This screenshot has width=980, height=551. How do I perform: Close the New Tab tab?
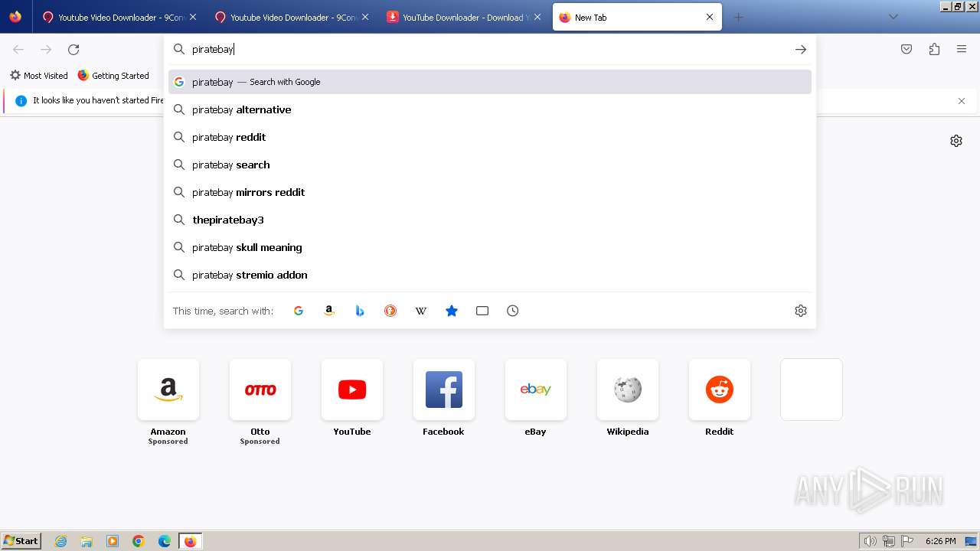(710, 17)
